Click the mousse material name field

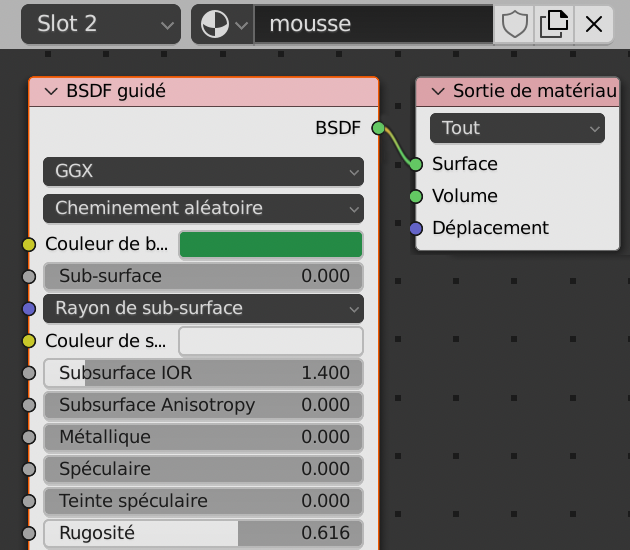point(372,25)
